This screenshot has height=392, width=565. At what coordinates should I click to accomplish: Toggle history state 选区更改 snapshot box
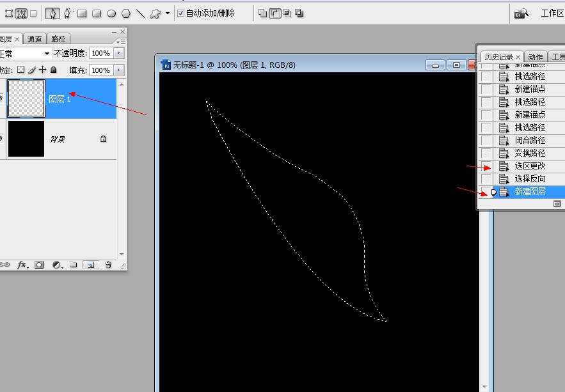(x=485, y=166)
